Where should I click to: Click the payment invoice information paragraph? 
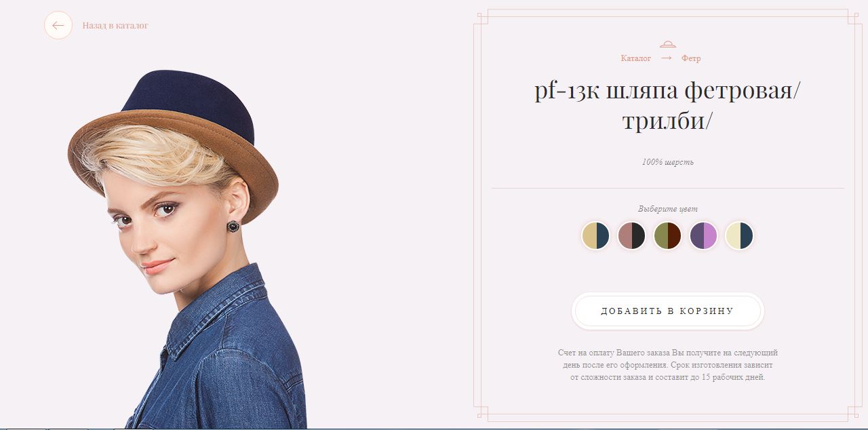pos(668,365)
